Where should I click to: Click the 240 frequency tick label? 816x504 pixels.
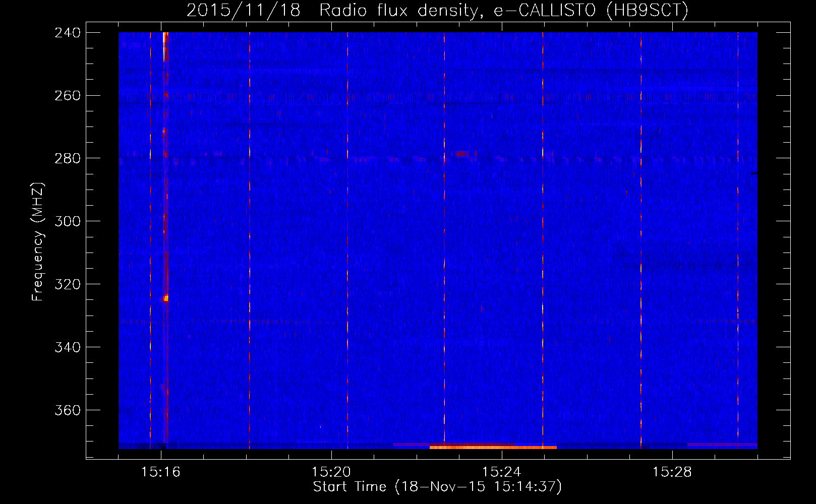(68, 33)
